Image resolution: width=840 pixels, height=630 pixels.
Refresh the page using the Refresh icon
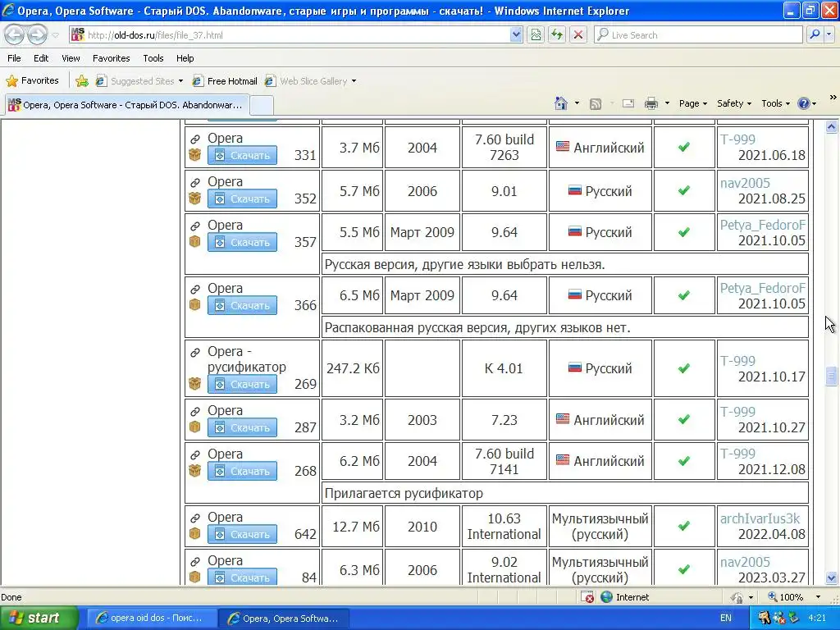click(557, 34)
